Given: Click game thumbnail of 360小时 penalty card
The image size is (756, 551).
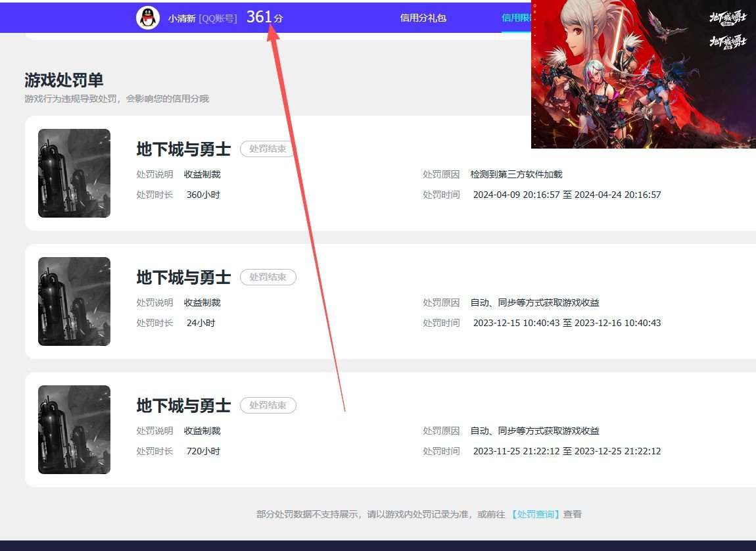Looking at the screenshot, I should [74, 173].
